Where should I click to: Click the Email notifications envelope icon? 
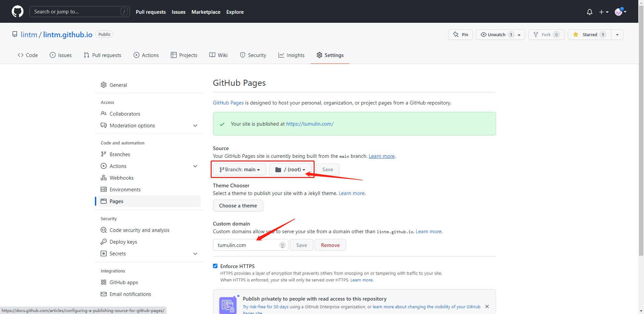click(104, 294)
